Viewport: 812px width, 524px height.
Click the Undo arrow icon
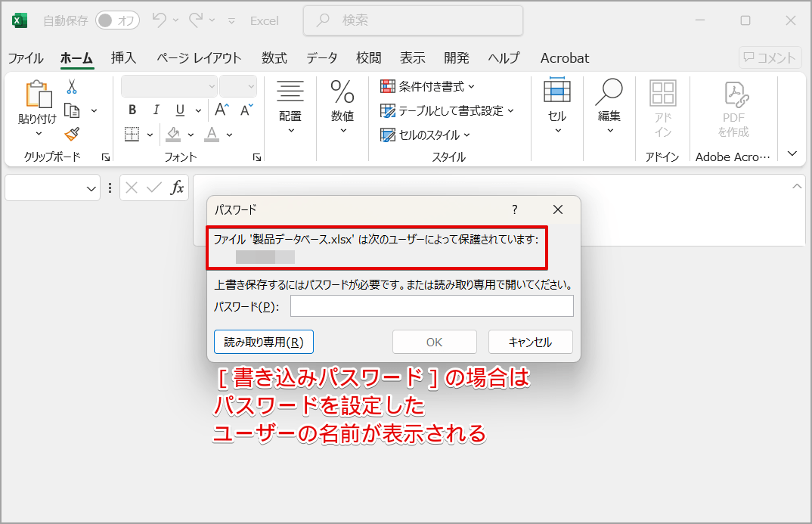160,20
